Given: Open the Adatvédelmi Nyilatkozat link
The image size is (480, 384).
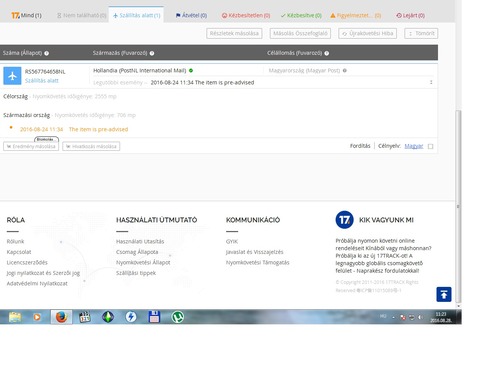Looking at the screenshot, I should [37, 283].
